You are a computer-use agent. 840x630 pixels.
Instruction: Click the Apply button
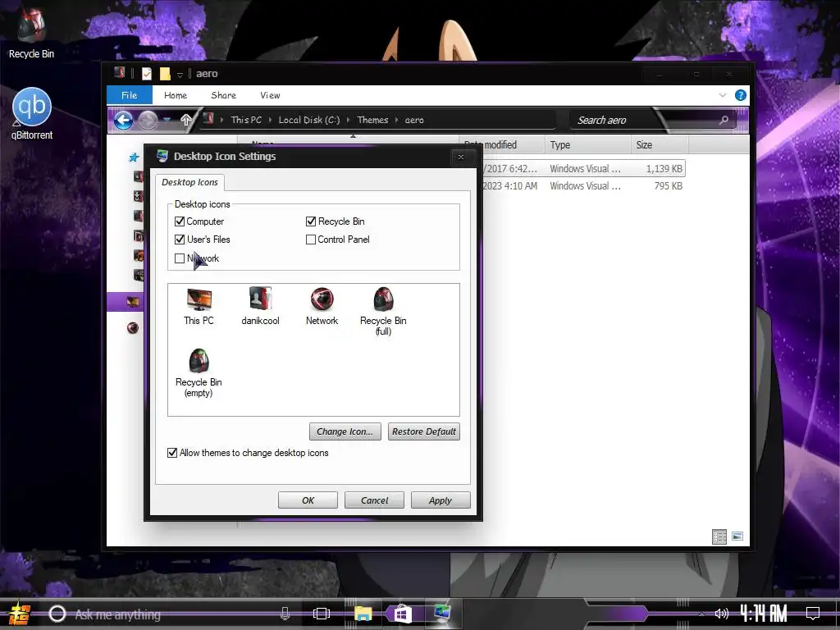click(x=441, y=500)
